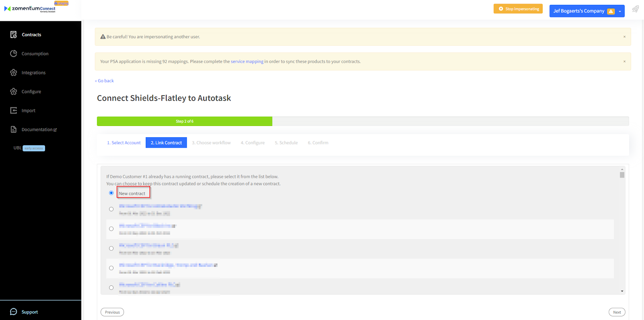Click the Next button

[617, 312]
